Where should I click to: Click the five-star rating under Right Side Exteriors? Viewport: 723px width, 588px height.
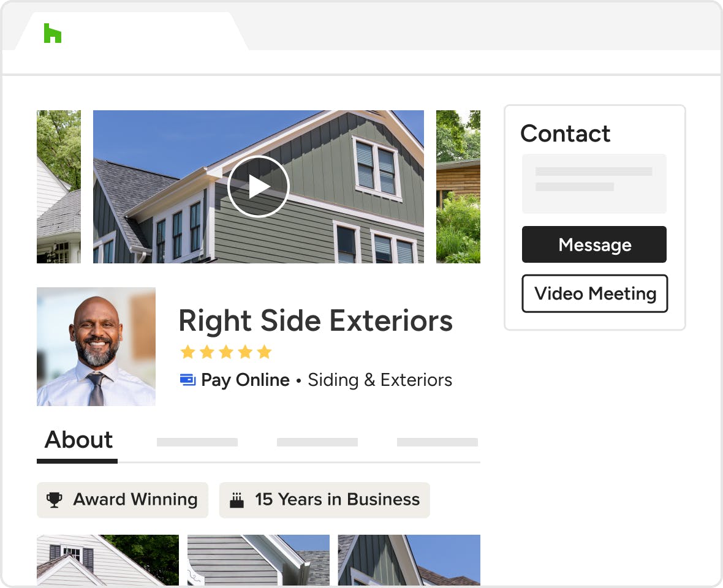[226, 352]
